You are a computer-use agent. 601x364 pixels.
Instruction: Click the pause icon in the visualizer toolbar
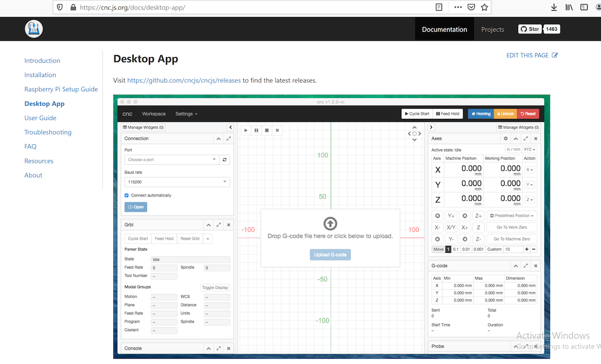tap(256, 130)
